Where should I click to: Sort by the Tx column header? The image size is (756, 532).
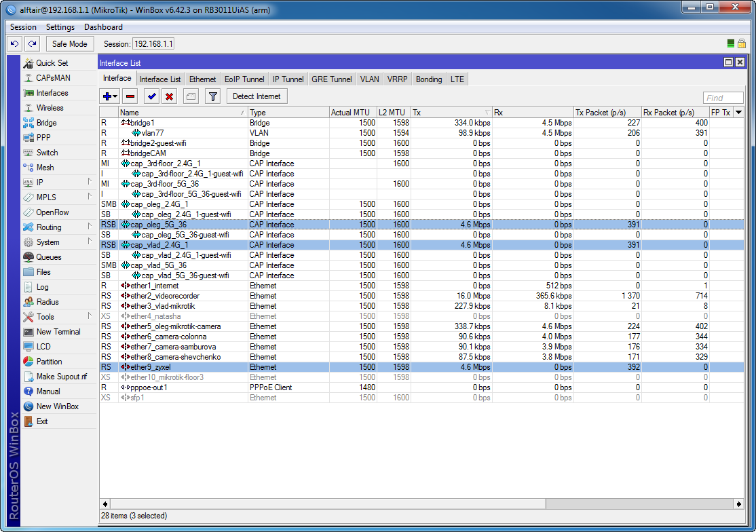coord(451,112)
